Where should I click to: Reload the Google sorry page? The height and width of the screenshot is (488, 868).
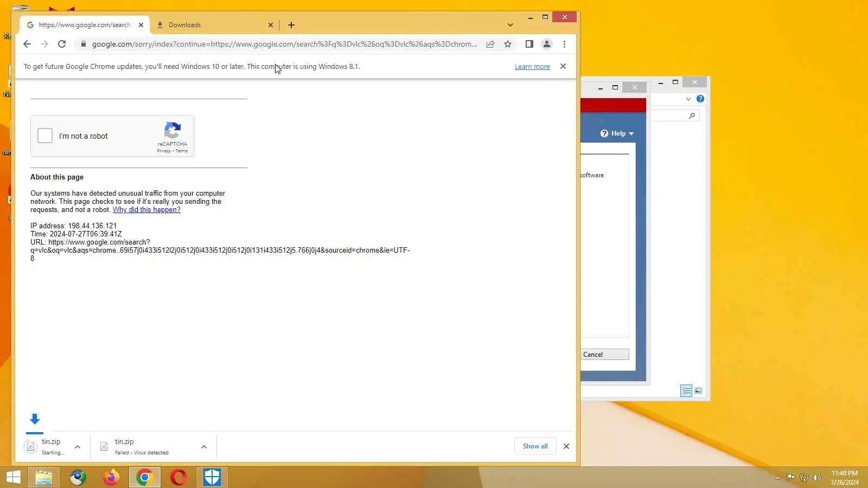pyautogui.click(x=62, y=44)
